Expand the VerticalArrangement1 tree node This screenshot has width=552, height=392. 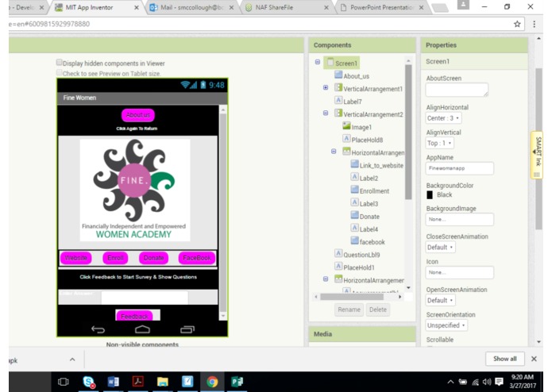point(326,87)
